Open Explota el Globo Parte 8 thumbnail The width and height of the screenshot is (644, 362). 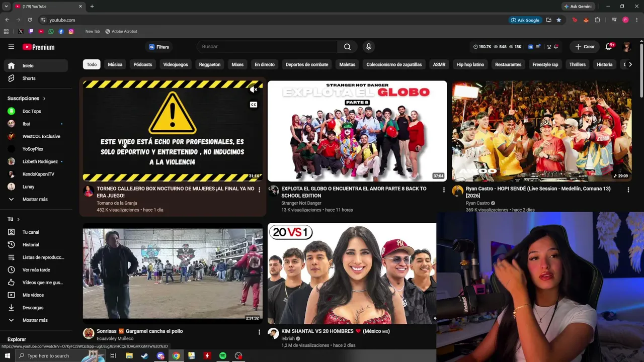point(357,131)
